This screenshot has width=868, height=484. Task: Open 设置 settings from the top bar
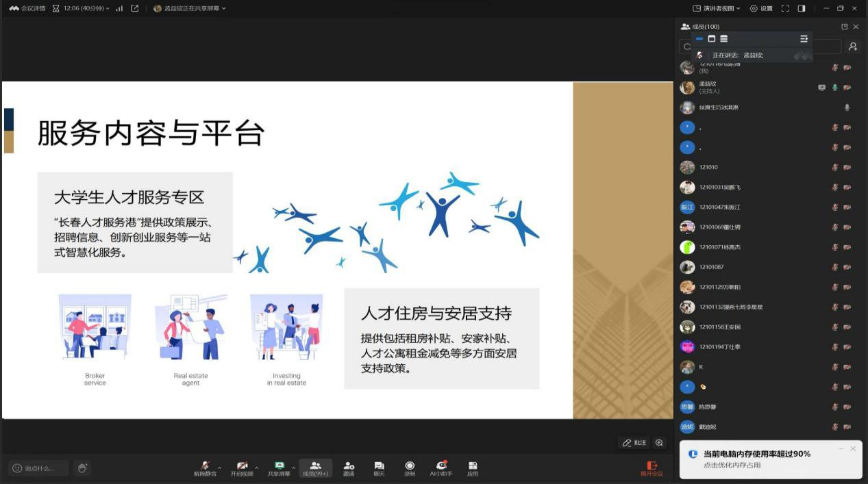(761, 8)
